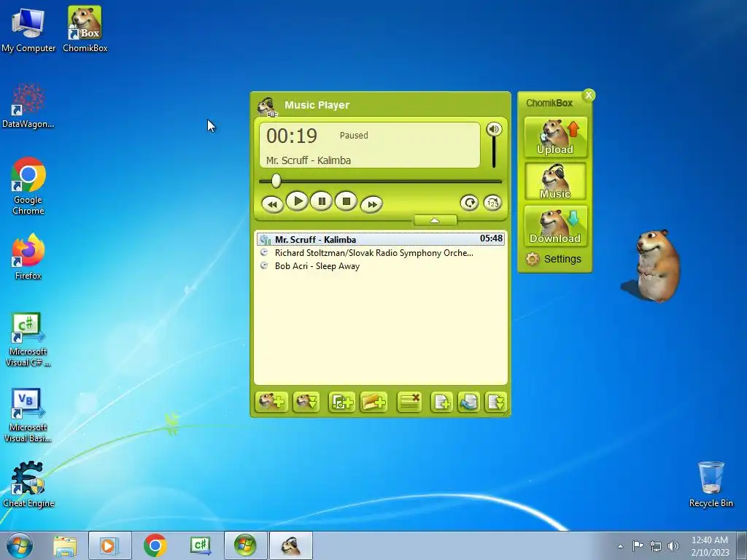Open File Explorer from the taskbar

(65, 546)
